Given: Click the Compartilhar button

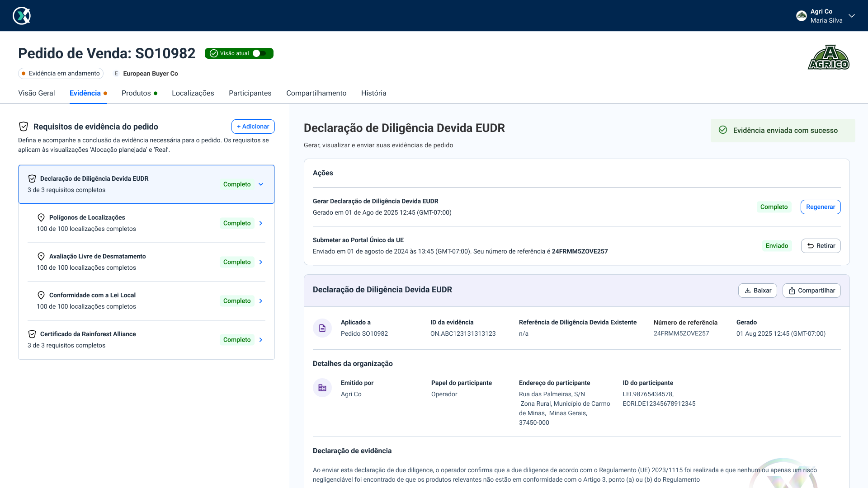Looking at the screenshot, I should coord(811,291).
